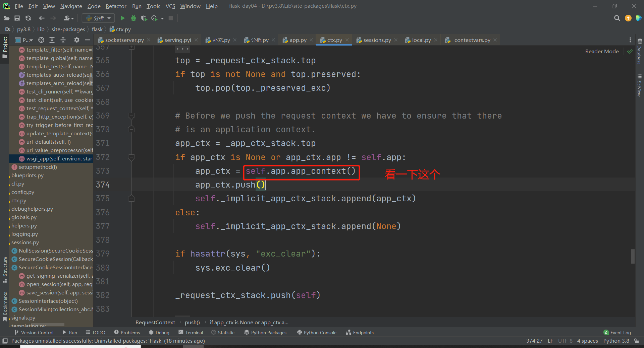Toggle the Structure tool window side tab
Viewport: 644px width, 348px height.
pyautogui.click(x=5, y=270)
